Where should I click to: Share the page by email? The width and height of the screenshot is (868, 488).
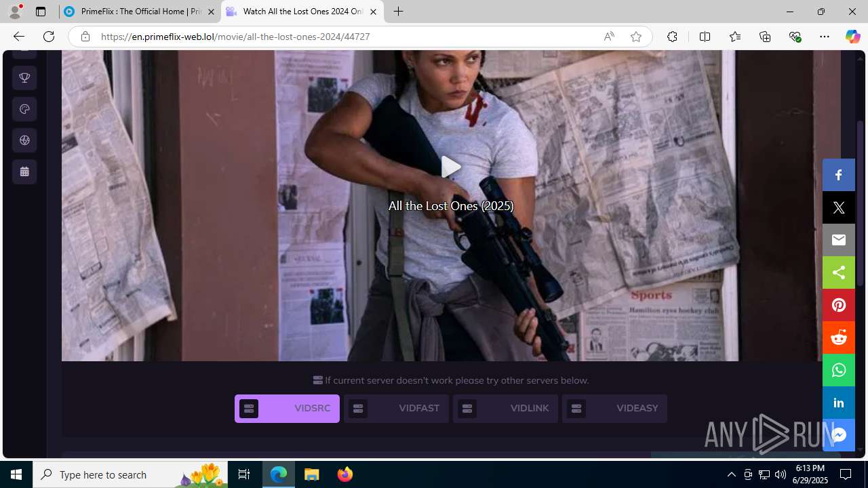[839, 240]
